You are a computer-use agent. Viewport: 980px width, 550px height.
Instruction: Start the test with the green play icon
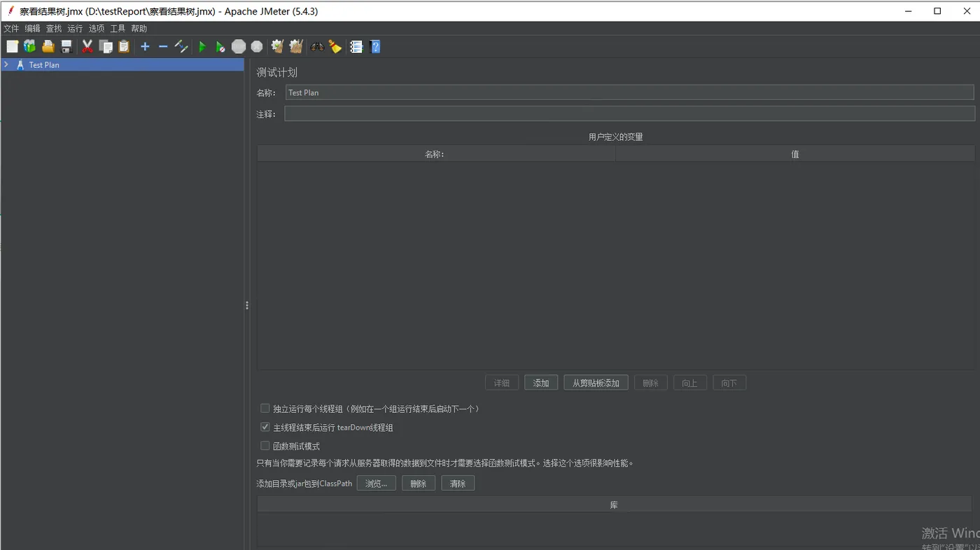click(202, 47)
